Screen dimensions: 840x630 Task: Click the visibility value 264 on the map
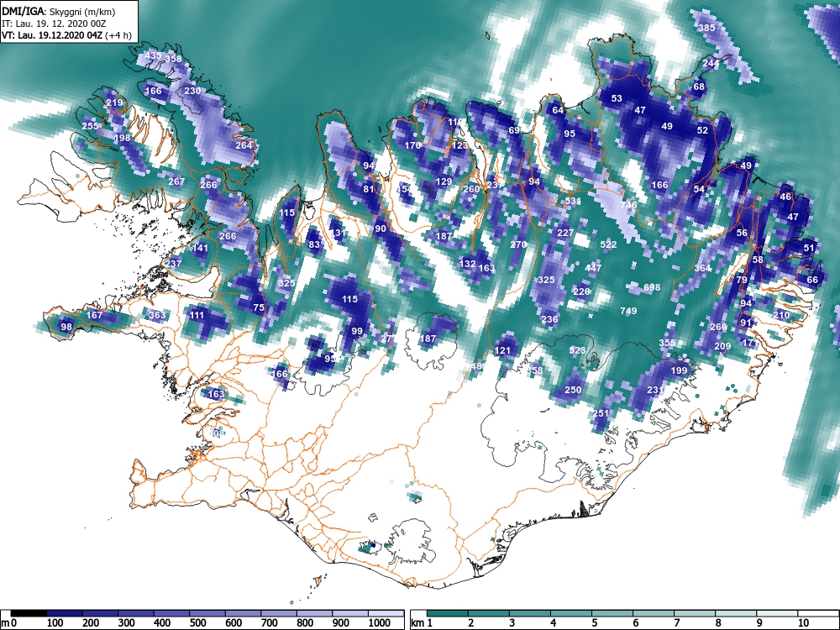click(244, 145)
